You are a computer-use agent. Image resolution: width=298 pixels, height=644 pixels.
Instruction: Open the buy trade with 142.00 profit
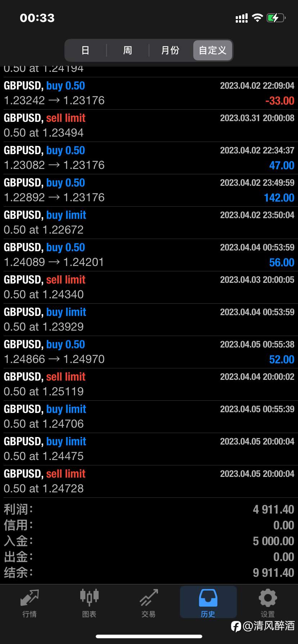click(x=149, y=190)
